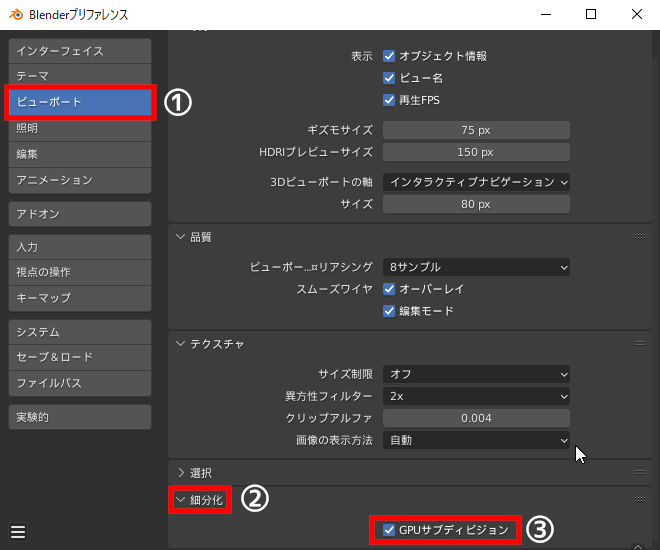Screen dimensions: 660x550
Task: Open the hamburger preferences menu
Action: (x=18, y=532)
